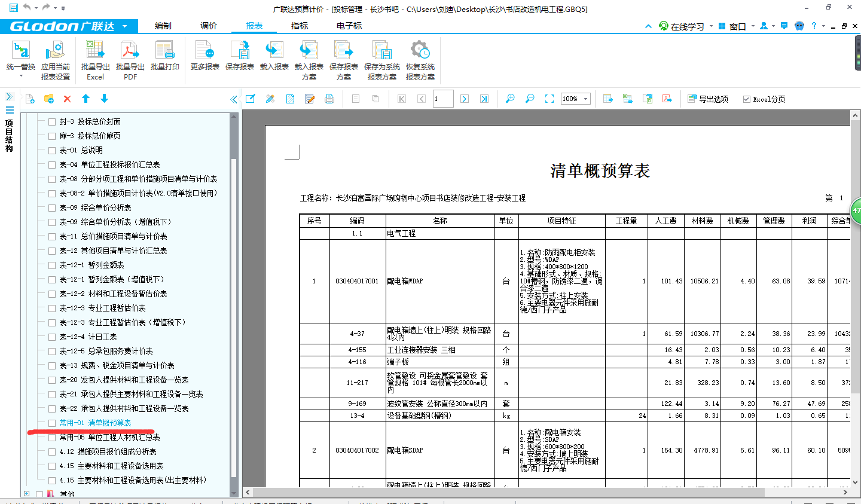
Task: Open 表-22 承包人提供材料和工程设备一览表
Action: tap(124, 408)
